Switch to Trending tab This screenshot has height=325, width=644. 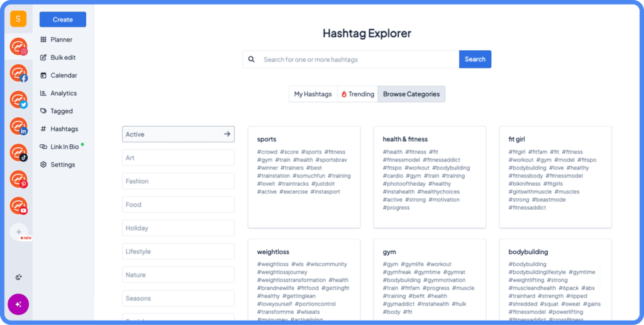(358, 94)
